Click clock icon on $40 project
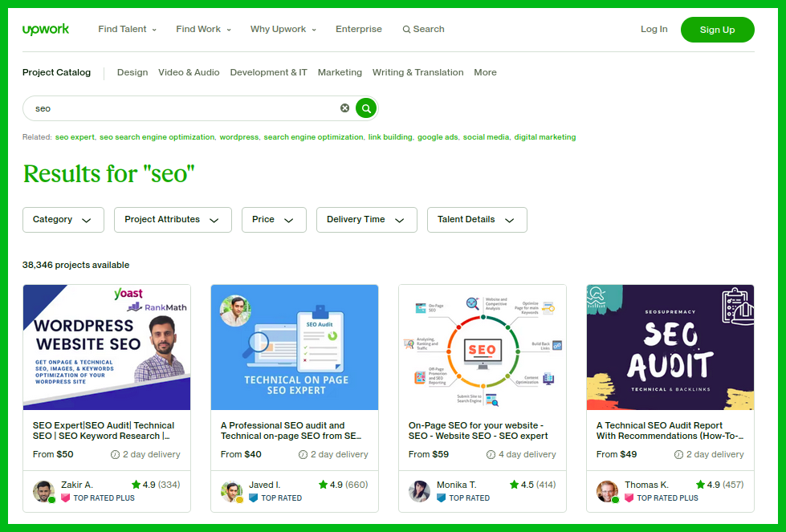Viewport: 786px width, 532px height. (303, 455)
